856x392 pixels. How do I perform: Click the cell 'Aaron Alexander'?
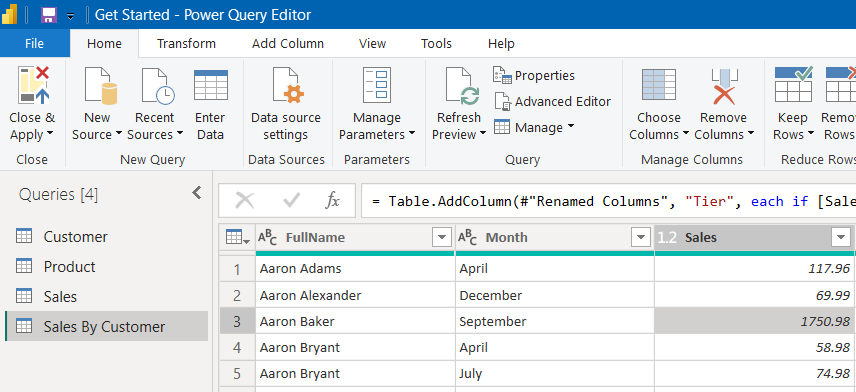[355, 295]
